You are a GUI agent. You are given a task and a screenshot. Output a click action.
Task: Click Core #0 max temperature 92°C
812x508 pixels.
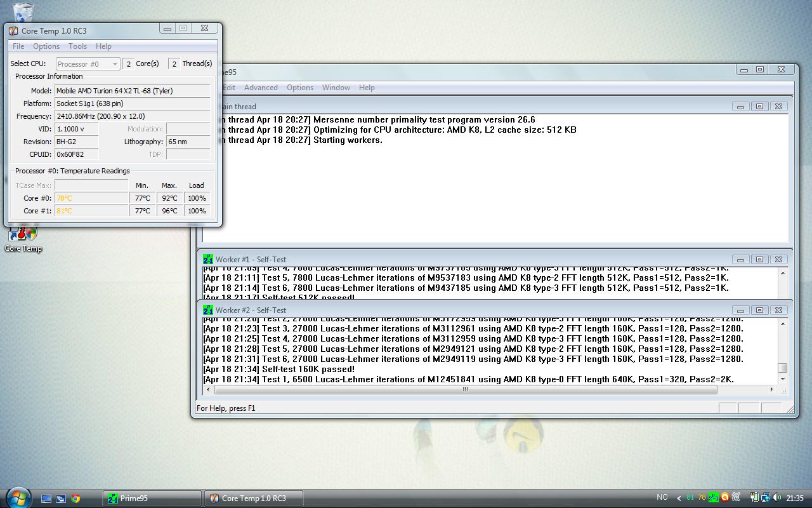coord(169,198)
